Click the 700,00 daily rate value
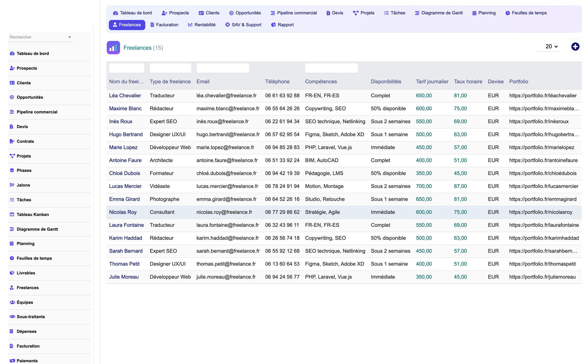Image resolution: width=588 pixels, height=364 pixels. (424, 186)
